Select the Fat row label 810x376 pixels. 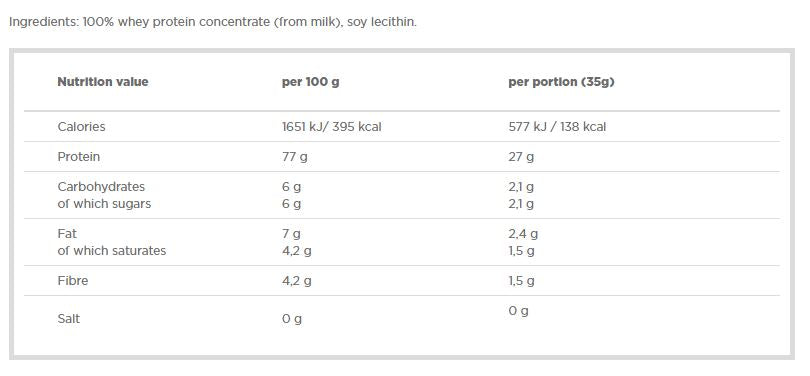pos(67,234)
